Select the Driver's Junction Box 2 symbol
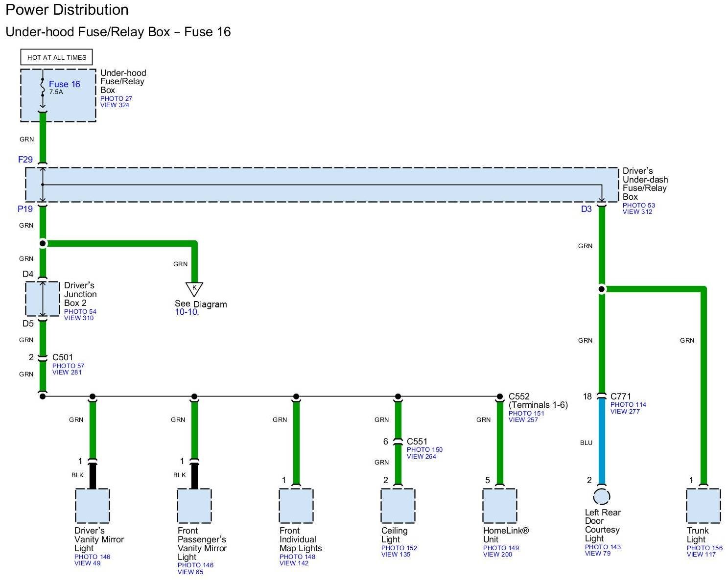Screen dimensions: 728x583 pyautogui.click(x=43, y=299)
